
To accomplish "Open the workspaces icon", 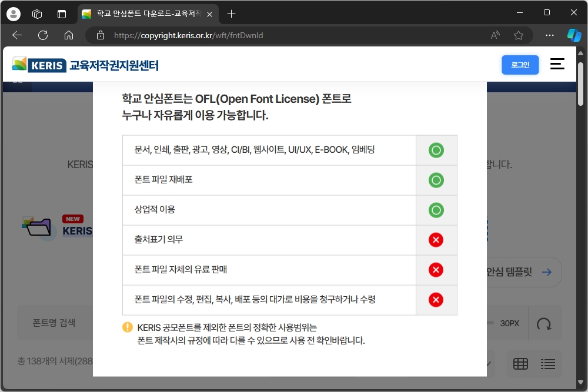I will pyautogui.click(x=37, y=14).
